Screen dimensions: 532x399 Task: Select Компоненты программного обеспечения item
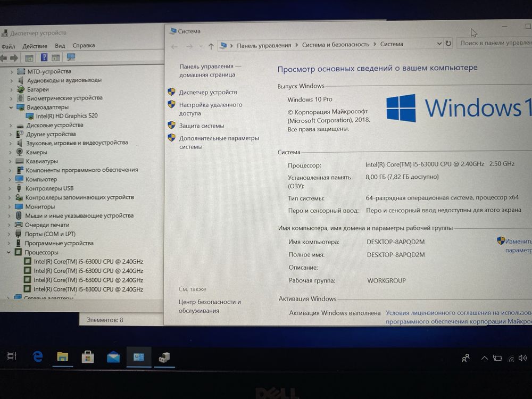coord(82,170)
